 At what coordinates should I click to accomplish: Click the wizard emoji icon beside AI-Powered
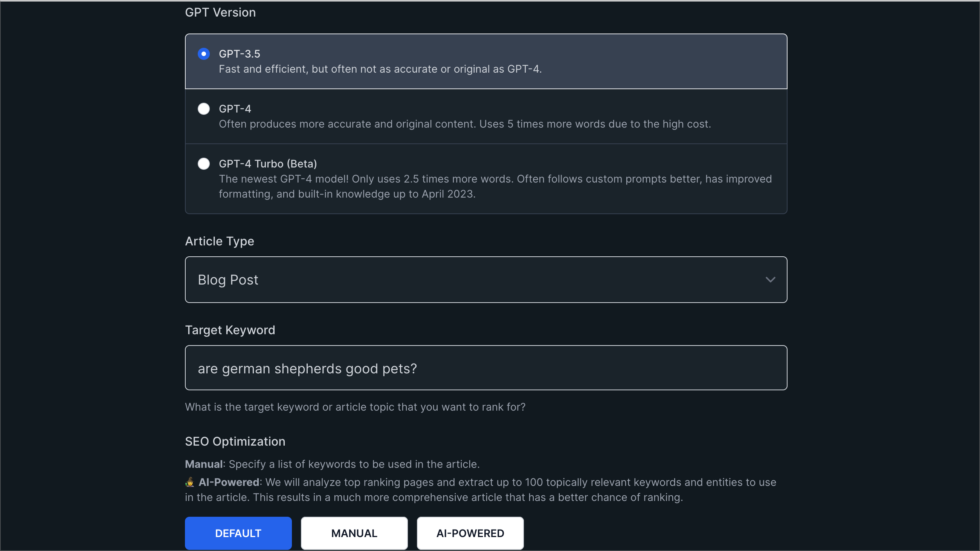[190, 482]
